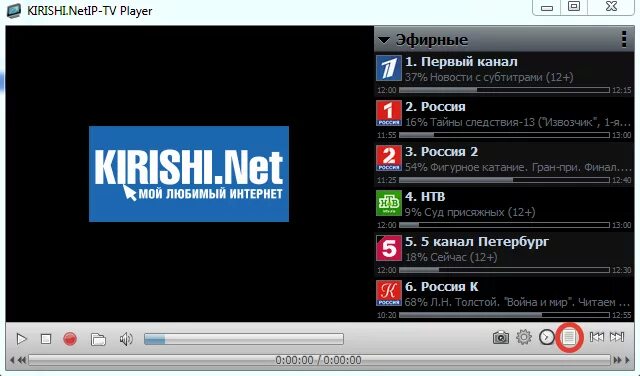
Task: Start recording with the red record button
Action: click(70, 339)
